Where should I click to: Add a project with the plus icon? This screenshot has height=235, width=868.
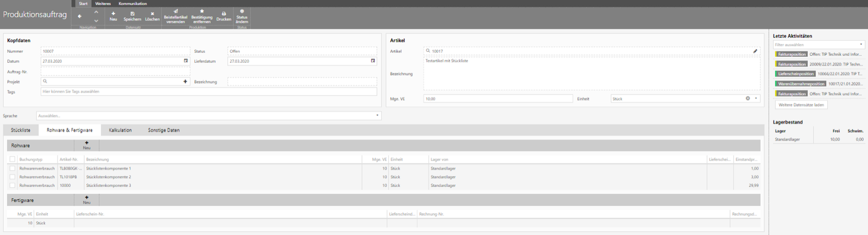coord(185,81)
